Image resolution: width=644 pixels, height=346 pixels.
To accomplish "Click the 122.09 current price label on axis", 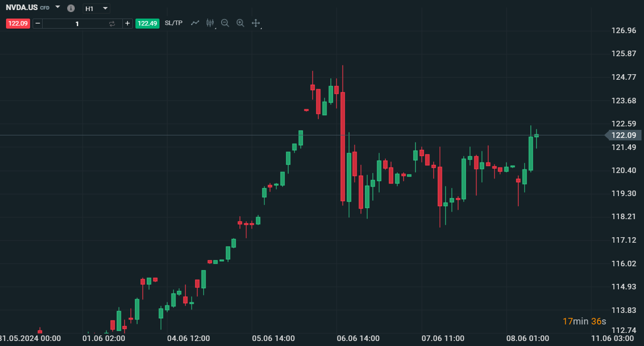I will point(624,135).
